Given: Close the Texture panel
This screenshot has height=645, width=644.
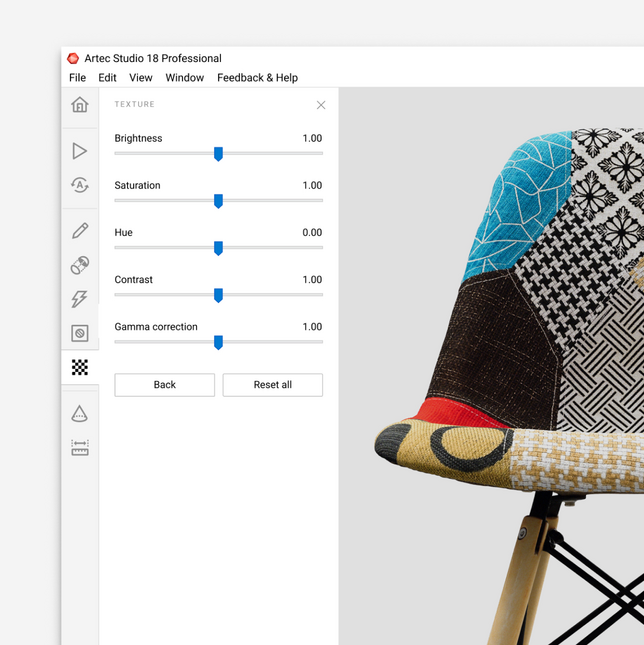Looking at the screenshot, I should point(321,105).
